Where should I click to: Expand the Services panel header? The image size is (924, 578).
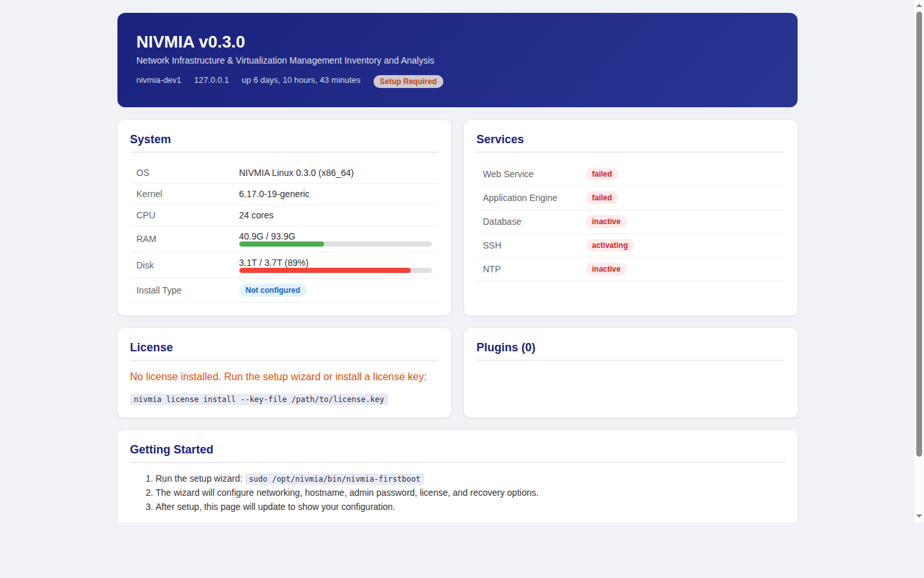coord(500,139)
